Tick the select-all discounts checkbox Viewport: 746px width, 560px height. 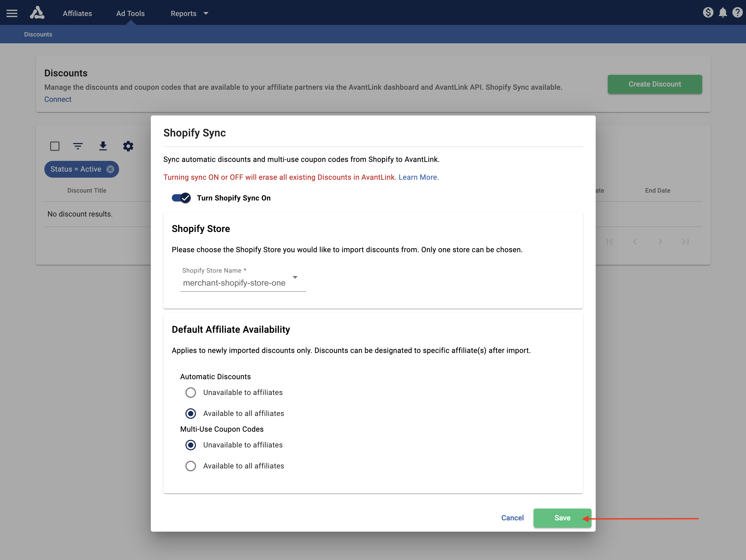55,146
